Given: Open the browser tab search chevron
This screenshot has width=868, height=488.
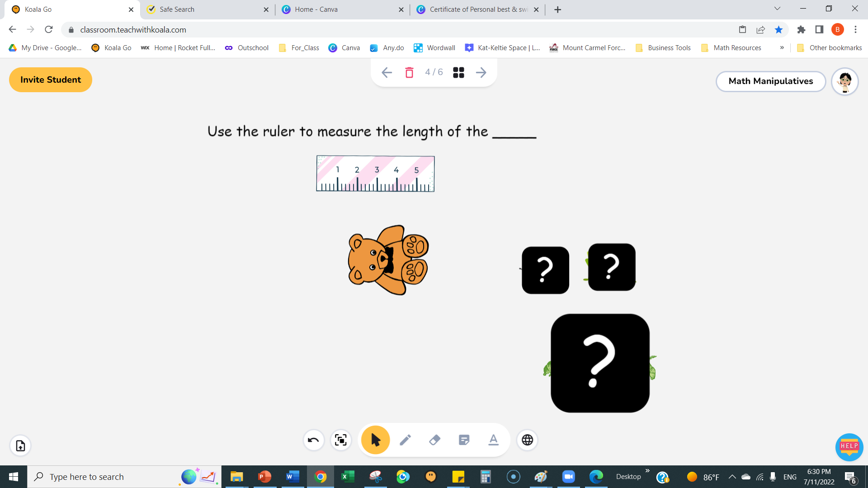Looking at the screenshot, I should point(777,9).
